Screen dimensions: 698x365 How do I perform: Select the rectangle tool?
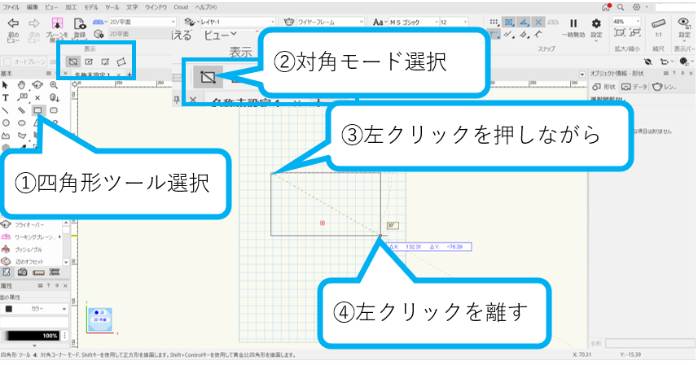(x=38, y=110)
